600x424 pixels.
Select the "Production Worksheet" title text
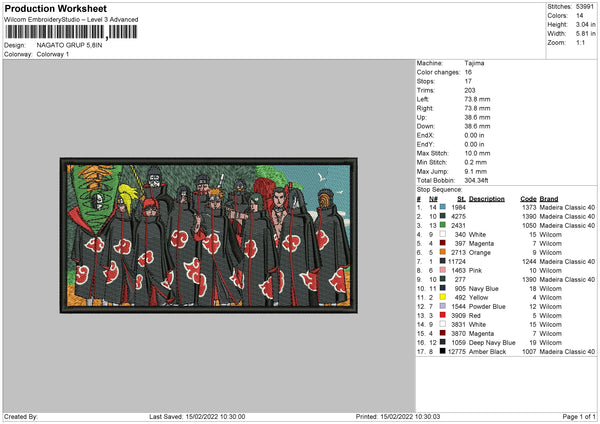tap(56, 8)
